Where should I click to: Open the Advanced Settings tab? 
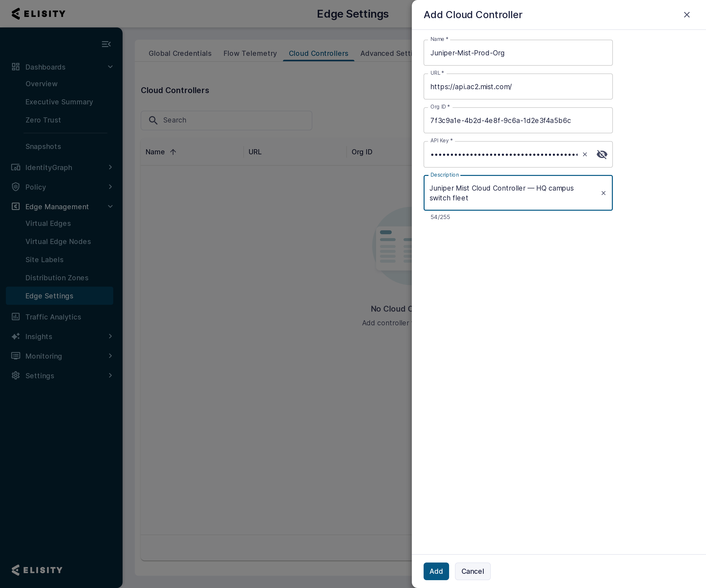tap(386, 53)
